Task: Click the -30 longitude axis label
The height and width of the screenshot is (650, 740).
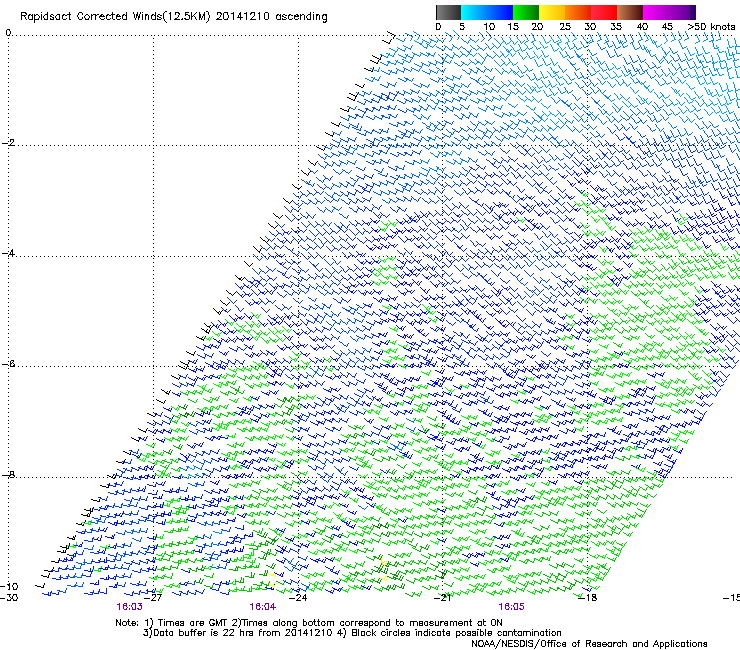Action: click(x=9, y=597)
